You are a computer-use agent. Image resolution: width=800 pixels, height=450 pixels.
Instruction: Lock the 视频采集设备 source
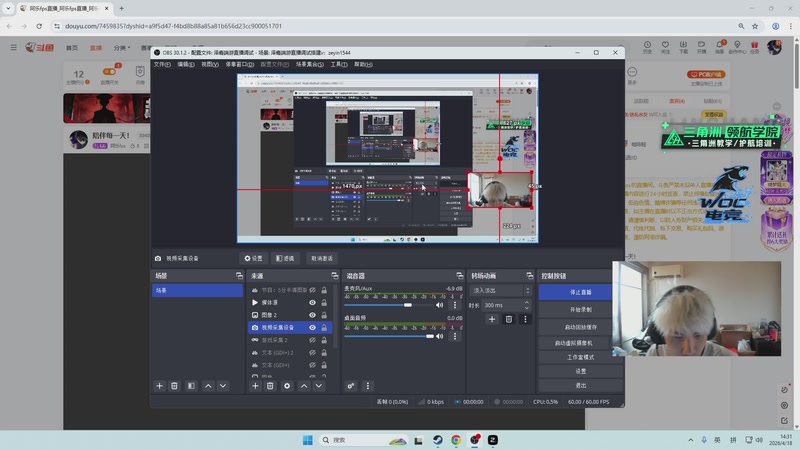click(324, 328)
